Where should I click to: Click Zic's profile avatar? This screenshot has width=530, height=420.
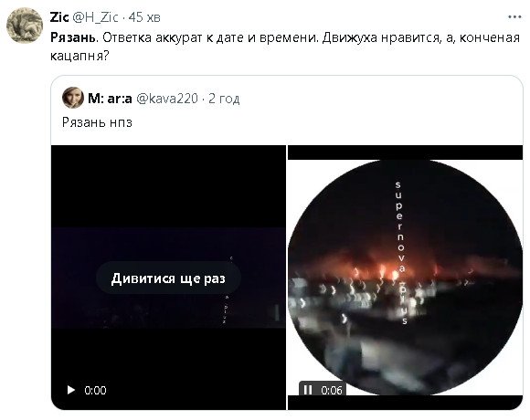(25, 25)
